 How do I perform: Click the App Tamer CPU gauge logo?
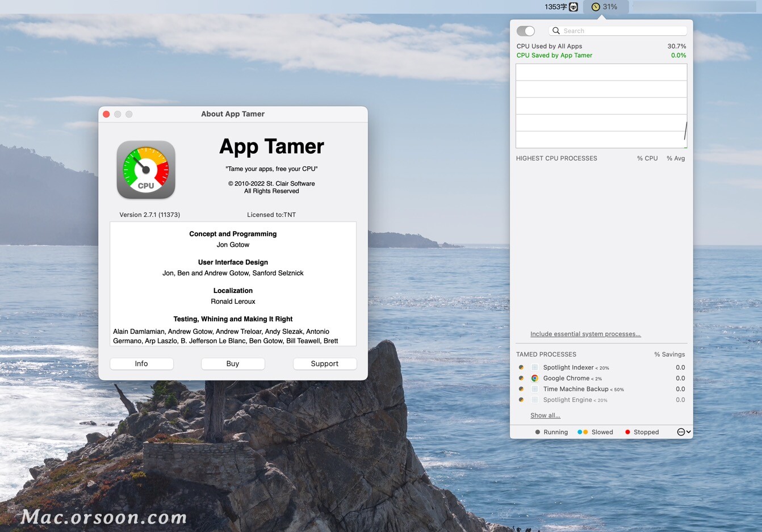pos(145,169)
